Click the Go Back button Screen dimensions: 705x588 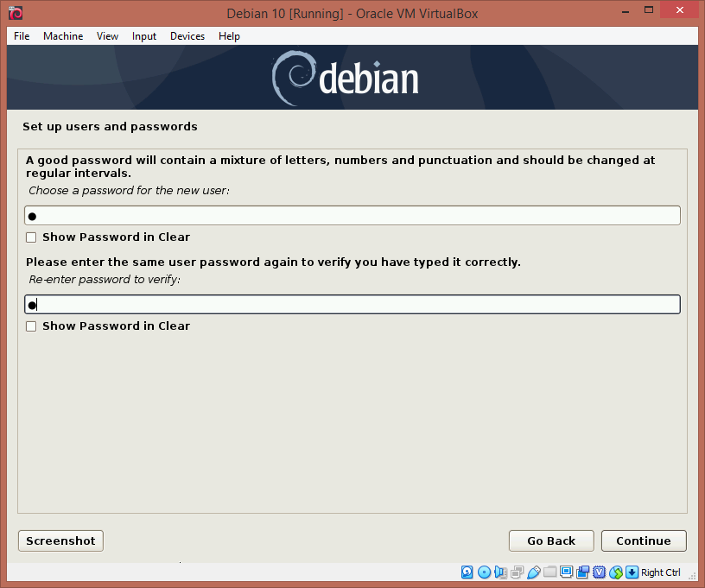click(551, 541)
